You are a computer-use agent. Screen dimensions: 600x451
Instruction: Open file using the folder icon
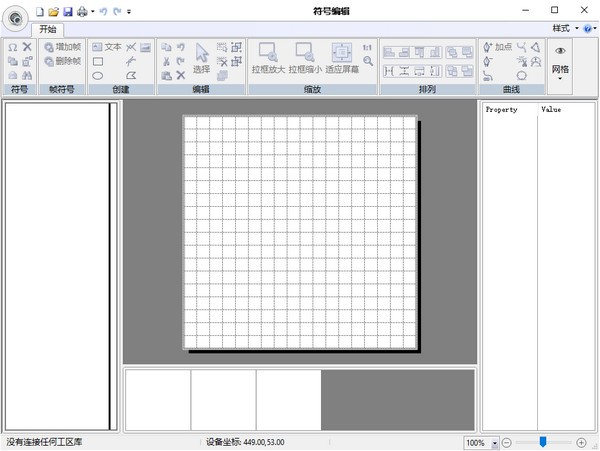click(53, 11)
